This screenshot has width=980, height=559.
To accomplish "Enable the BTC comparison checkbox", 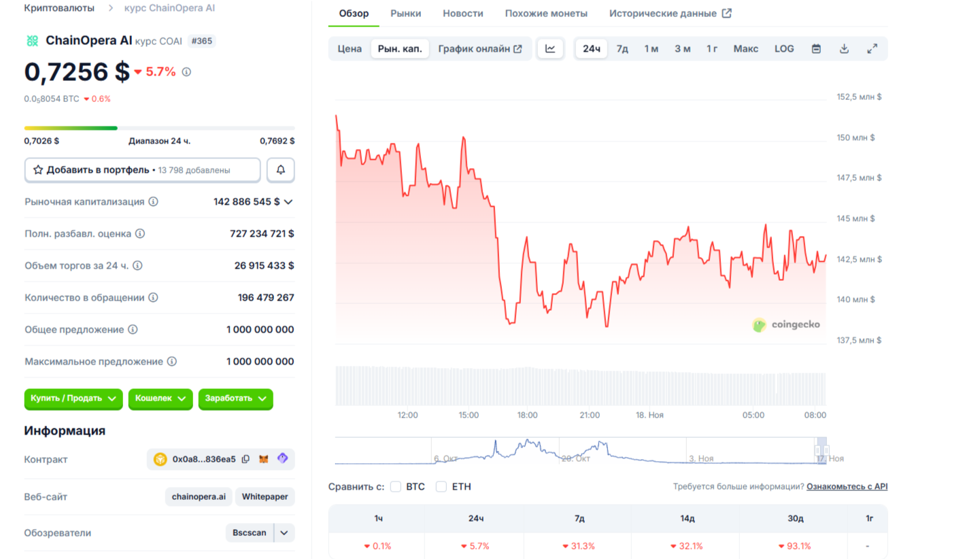I will pyautogui.click(x=396, y=487).
